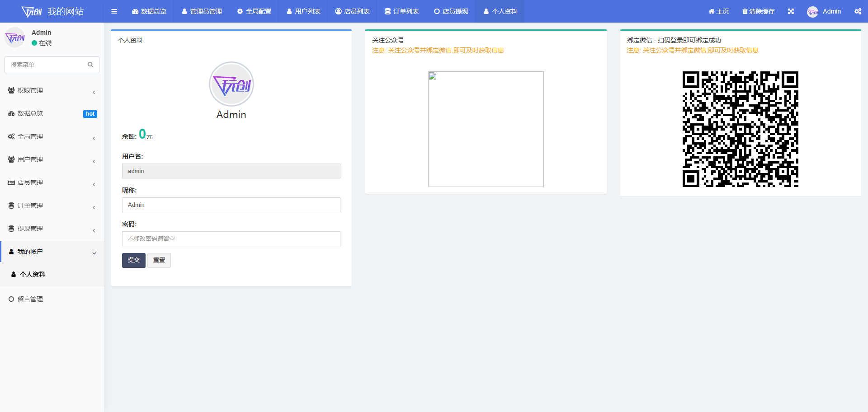Click the 昵称 nickname input field

point(231,205)
